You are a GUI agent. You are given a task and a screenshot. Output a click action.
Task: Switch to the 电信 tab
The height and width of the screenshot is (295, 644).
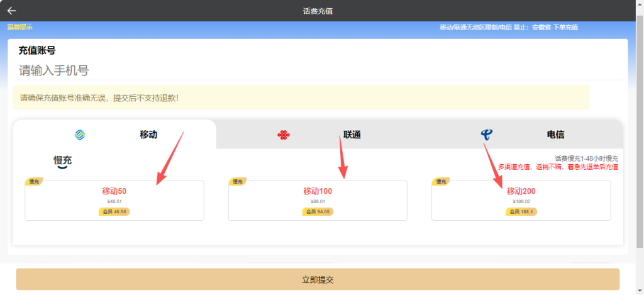click(x=521, y=135)
